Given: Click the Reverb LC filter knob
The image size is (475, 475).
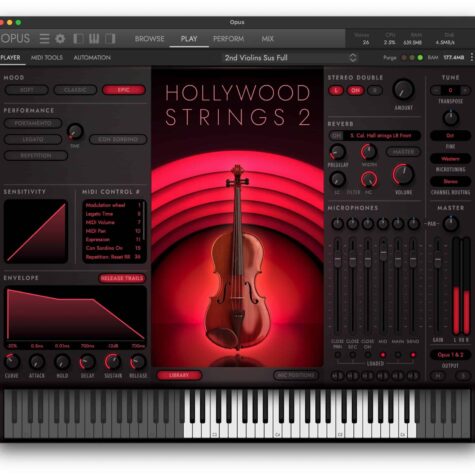Looking at the screenshot, I should pyautogui.click(x=337, y=179).
